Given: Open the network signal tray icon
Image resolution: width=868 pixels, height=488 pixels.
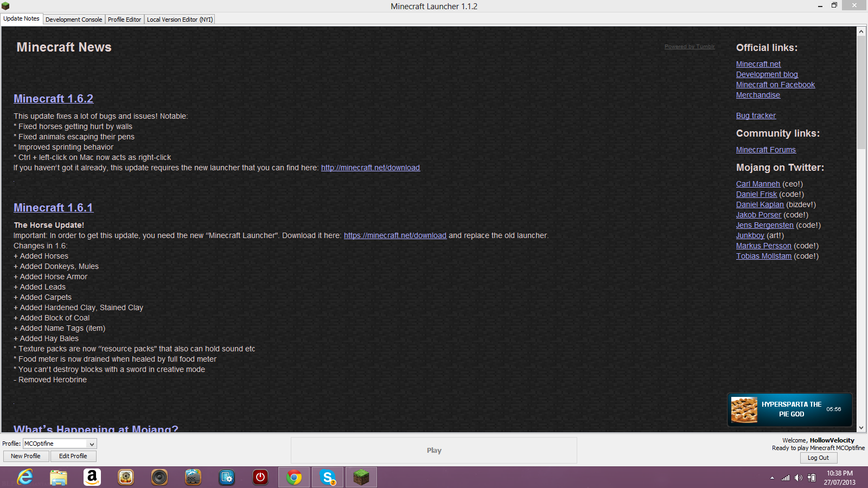Looking at the screenshot, I should [x=786, y=478].
